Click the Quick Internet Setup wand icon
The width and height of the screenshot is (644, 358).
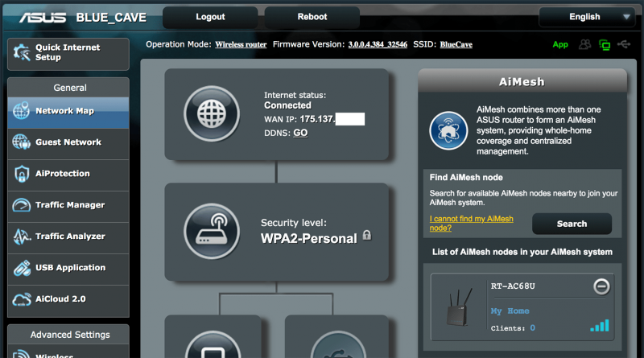22,52
